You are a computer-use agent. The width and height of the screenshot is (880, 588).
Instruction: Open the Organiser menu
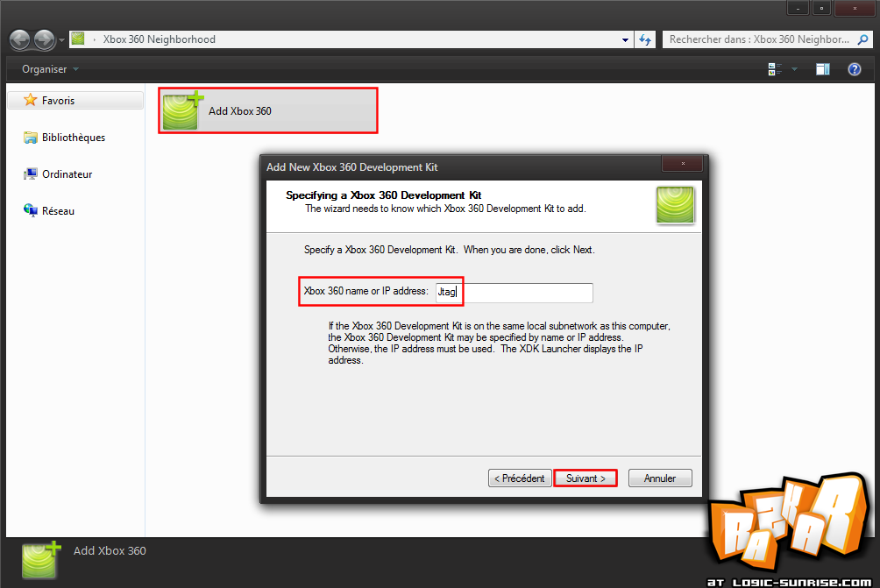[x=50, y=69]
